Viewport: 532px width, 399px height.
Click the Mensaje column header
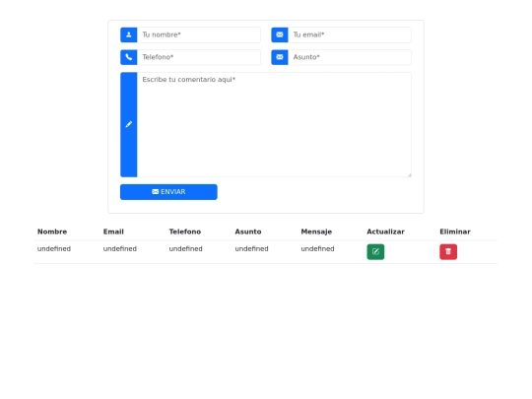pos(316,232)
